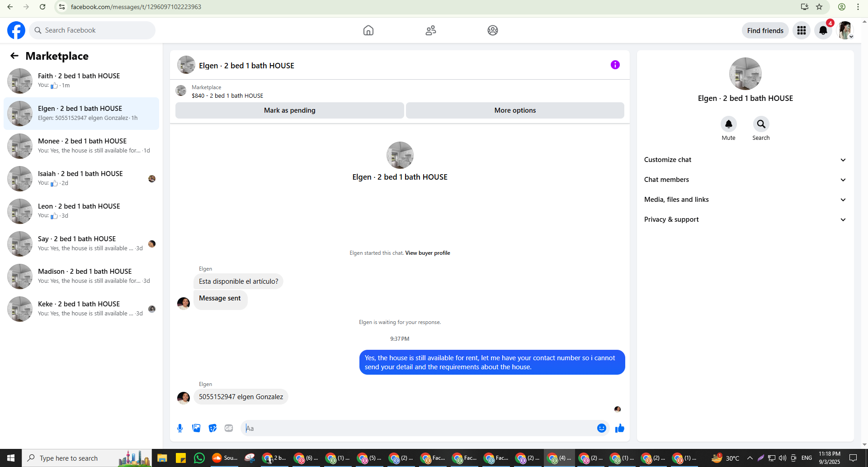This screenshot has width=868, height=467.
Task: Open the $840 Marketplace listing link
Action: 227,95
